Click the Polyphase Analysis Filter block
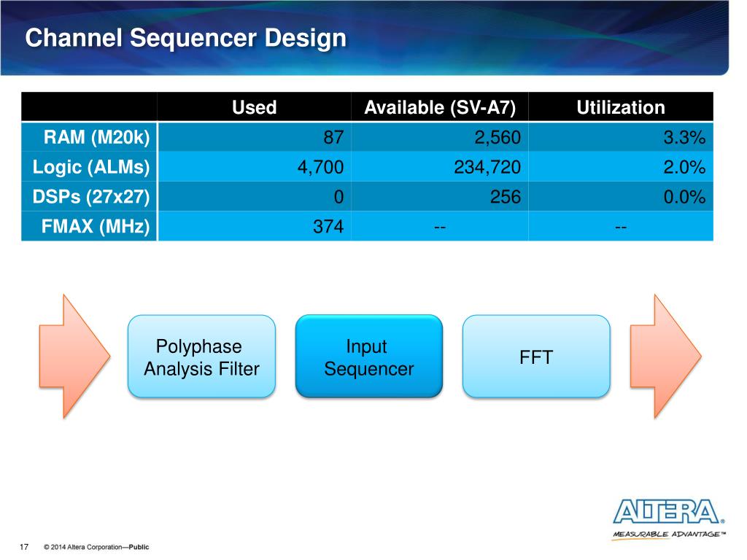 coord(201,356)
